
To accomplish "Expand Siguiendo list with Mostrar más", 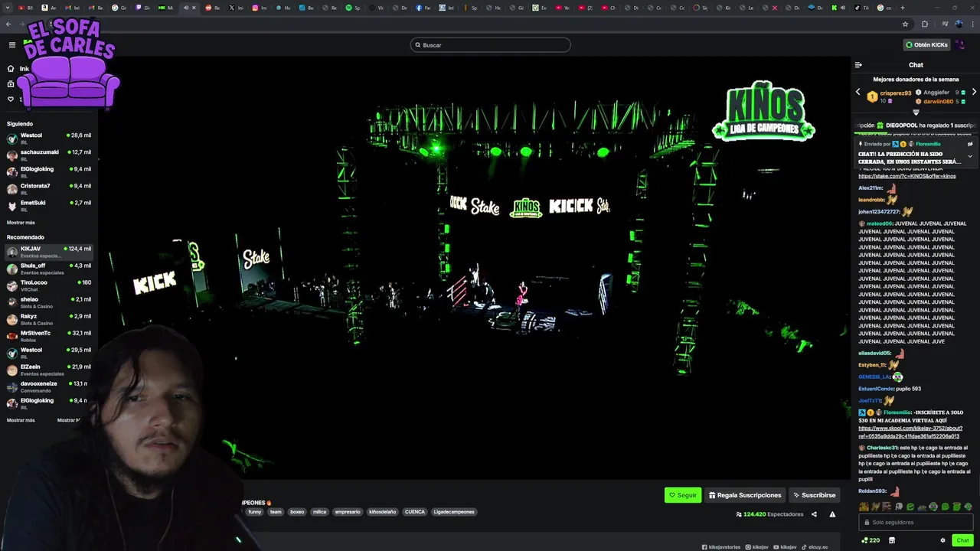I will [x=21, y=223].
